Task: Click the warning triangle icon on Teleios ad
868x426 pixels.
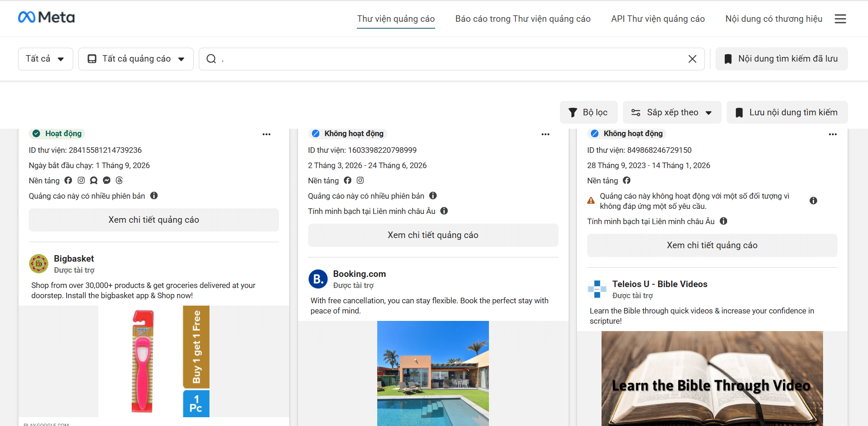Action: [x=591, y=200]
